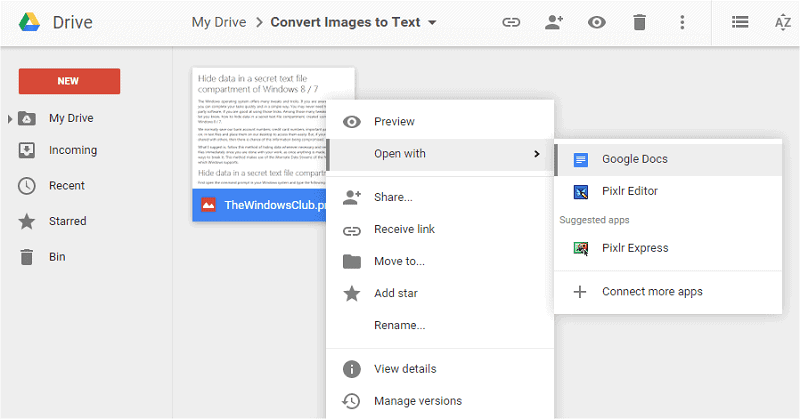The height and width of the screenshot is (419, 800).
Task: Choose Google Docs from Open with submenu
Action: pos(634,159)
